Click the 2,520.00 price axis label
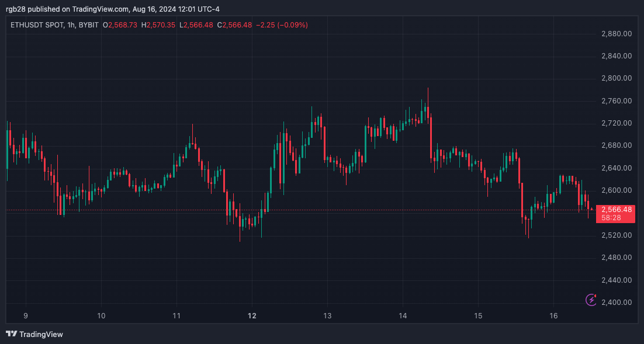Viewport: 644px width, 344px height. (x=617, y=235)
